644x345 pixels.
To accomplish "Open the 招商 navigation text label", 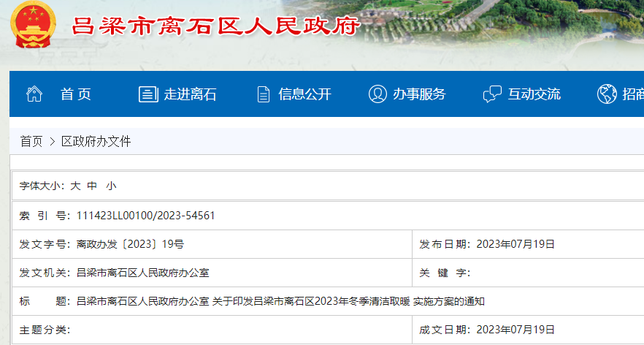I will coord(632,94).
